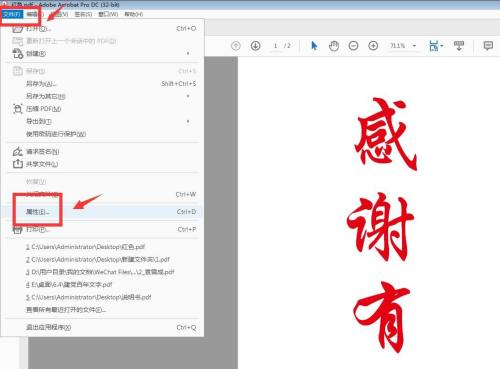
Task: Open the 签名(S) menu in menu bar
Action: [83, 14]
